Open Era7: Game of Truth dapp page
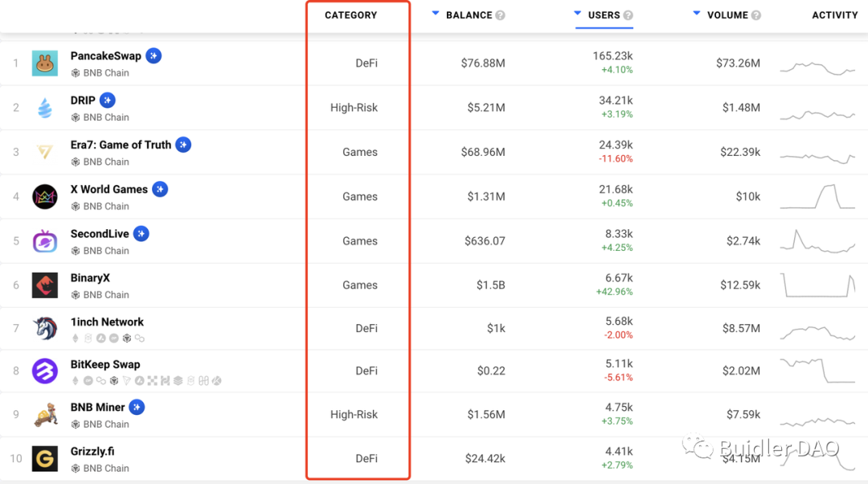This screenshot has width=868, height=484. point(121,145)
